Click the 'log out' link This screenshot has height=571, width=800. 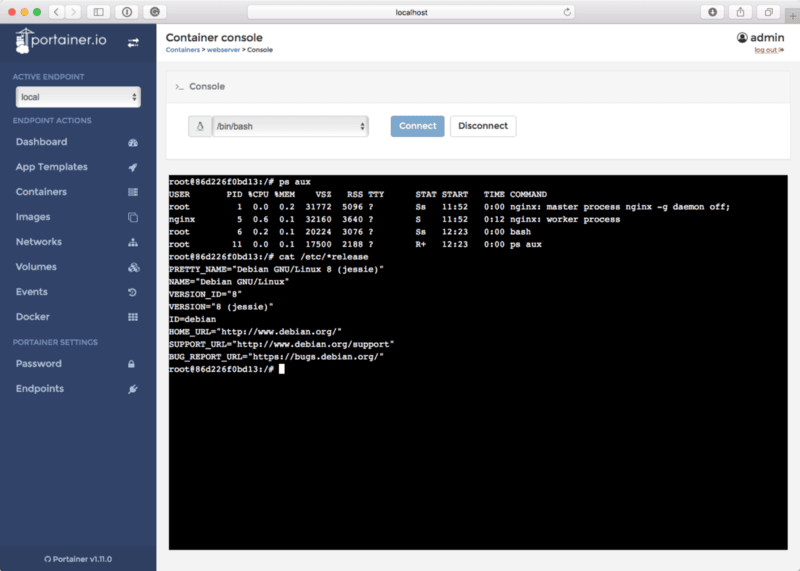(768, 50)
